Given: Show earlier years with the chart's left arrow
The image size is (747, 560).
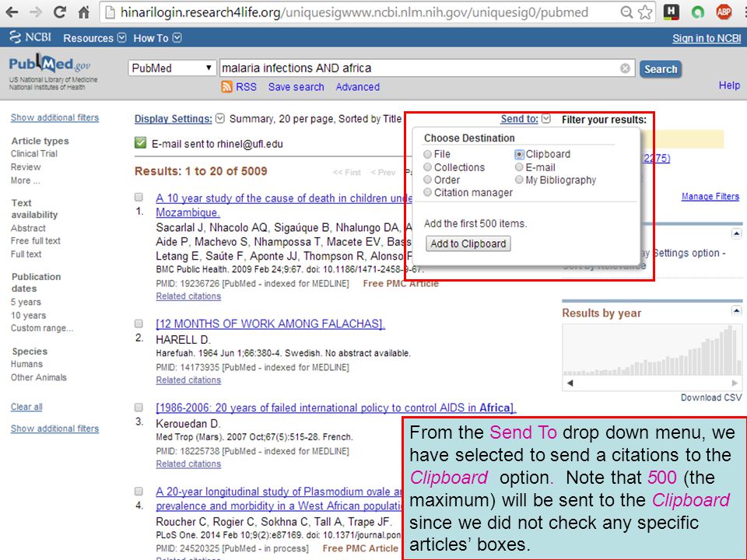Looking at the screenshot, I should pos(570,383).
